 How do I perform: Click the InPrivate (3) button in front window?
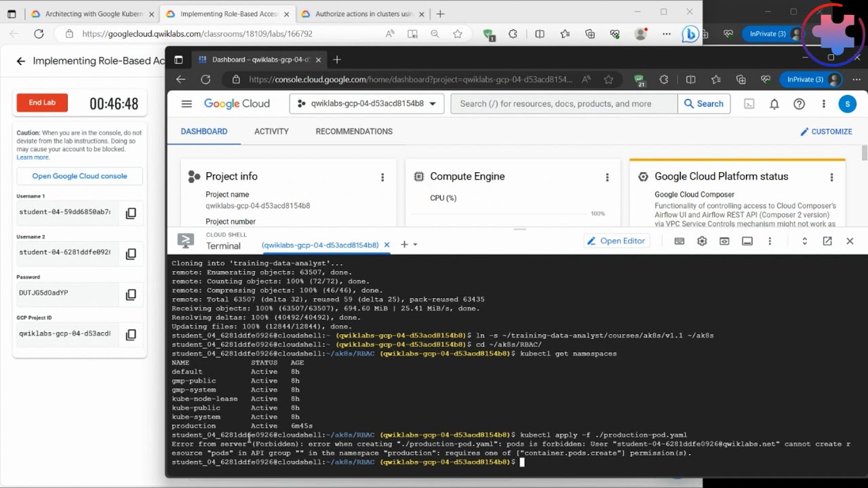(811, 79)
